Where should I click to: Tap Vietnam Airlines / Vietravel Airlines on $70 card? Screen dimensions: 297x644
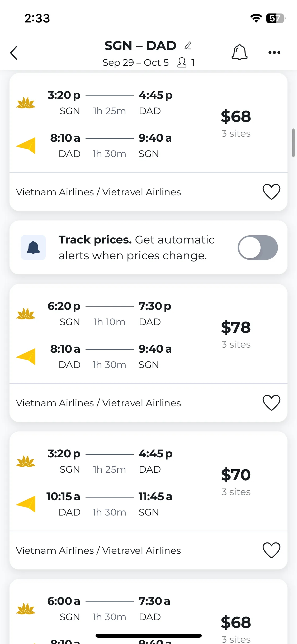click(x=98, y=550)
